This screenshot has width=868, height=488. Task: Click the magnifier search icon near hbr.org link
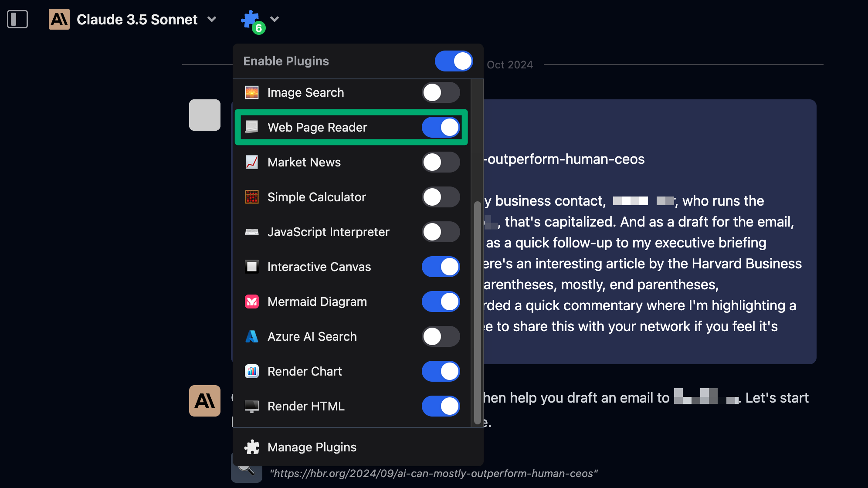point(247,471)
